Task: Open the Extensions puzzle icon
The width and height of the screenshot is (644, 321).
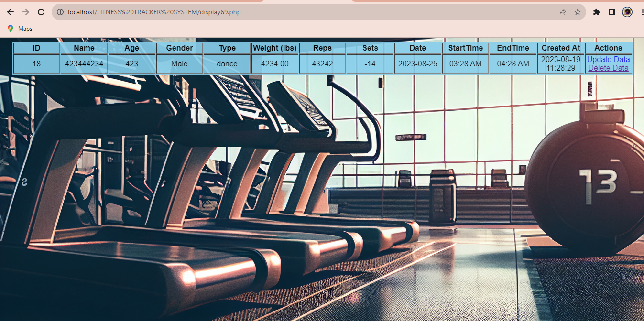Action: coord(597,12)
